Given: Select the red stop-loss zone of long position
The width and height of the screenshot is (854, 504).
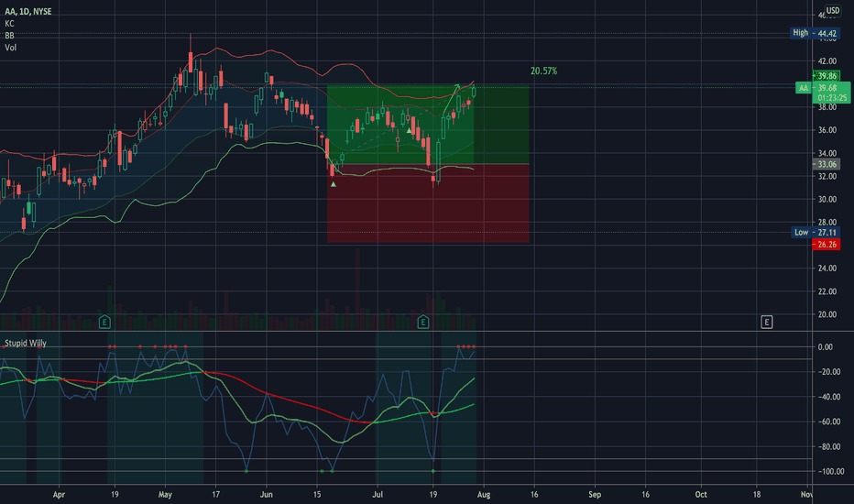Looking at the screenshot, I should point(428,203).
